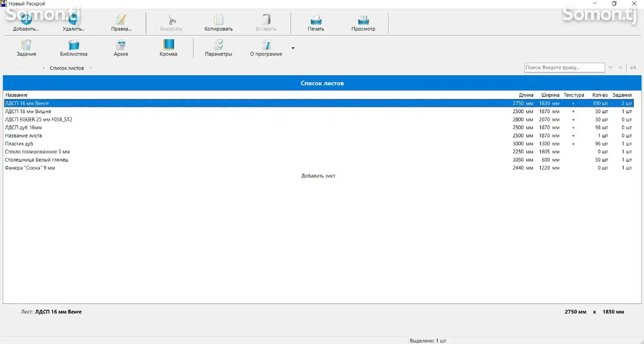
Task: Select the row ЛДСП дуб 16мм
Action: point(319,128)
